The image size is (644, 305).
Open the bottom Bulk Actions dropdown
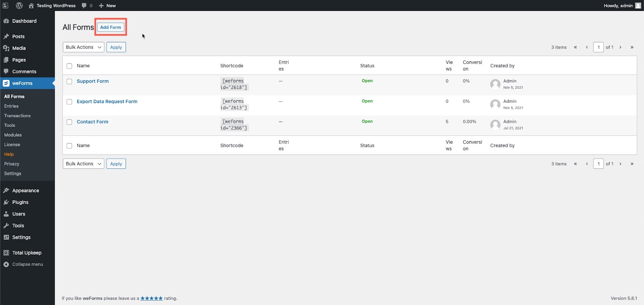pyautogui.click(x=83, y=164)
